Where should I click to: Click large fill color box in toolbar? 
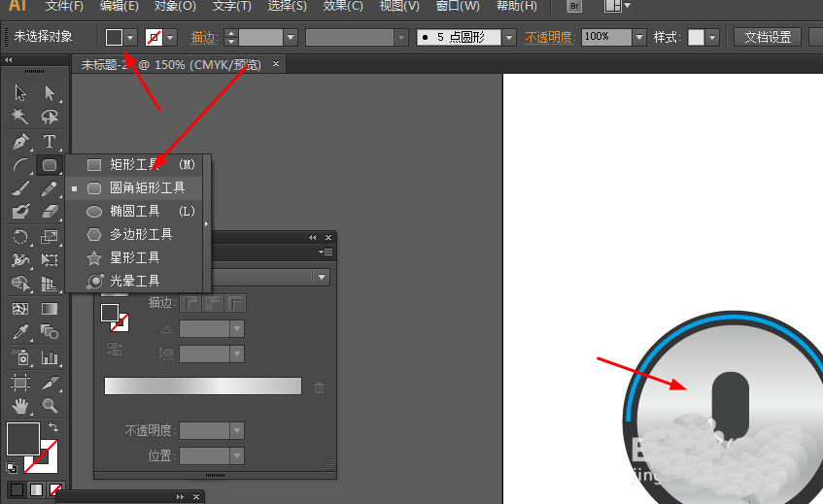point(23,439)
